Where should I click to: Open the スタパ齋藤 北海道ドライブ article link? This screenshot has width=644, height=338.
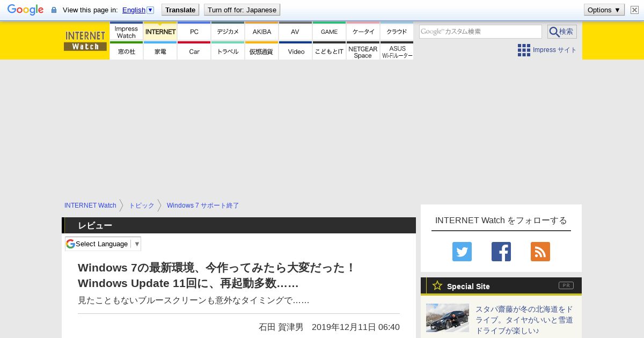click(524, 320)
